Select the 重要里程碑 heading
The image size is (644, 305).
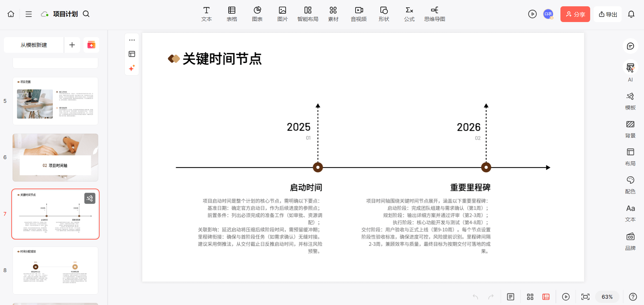pyautogui.click(x=470, y=187)
